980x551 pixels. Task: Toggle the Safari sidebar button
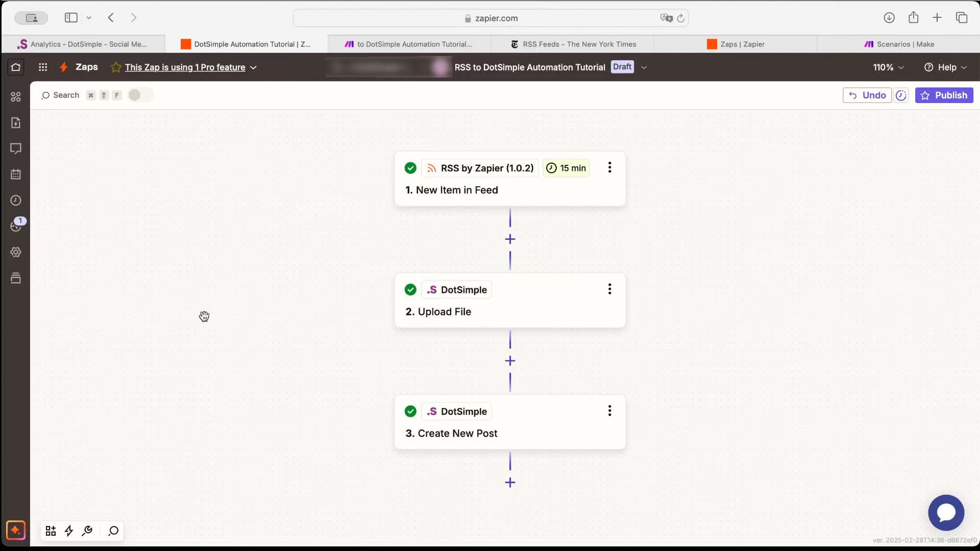point(71,18)
